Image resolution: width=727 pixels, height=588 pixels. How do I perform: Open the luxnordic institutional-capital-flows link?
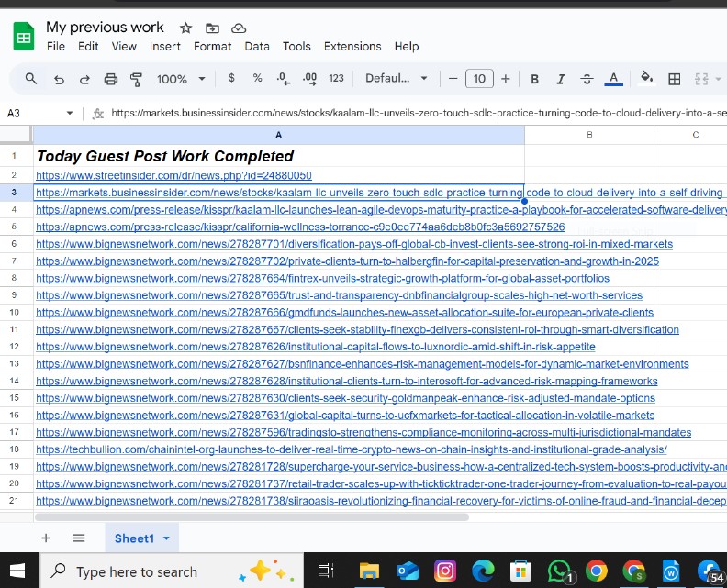tap(316, 347)
